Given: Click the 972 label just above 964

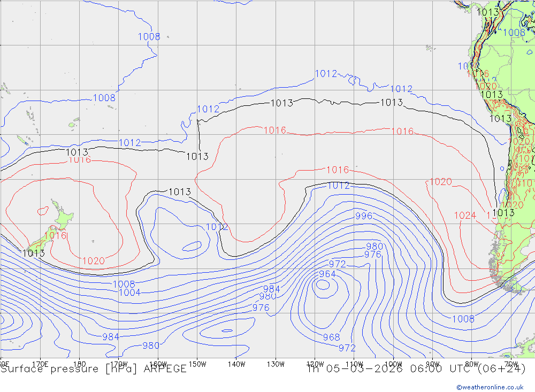Looking at the screenshot, I should tap(337, 264).
